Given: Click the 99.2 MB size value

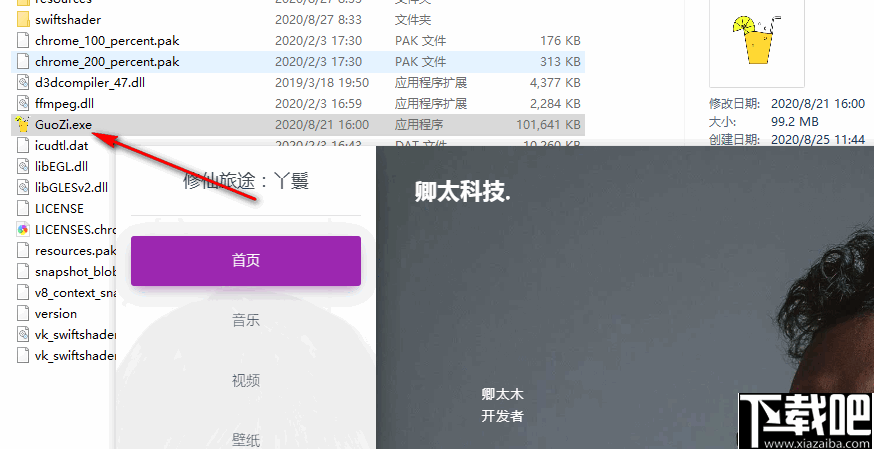Looking at the screenshot, I should [794, 121].
